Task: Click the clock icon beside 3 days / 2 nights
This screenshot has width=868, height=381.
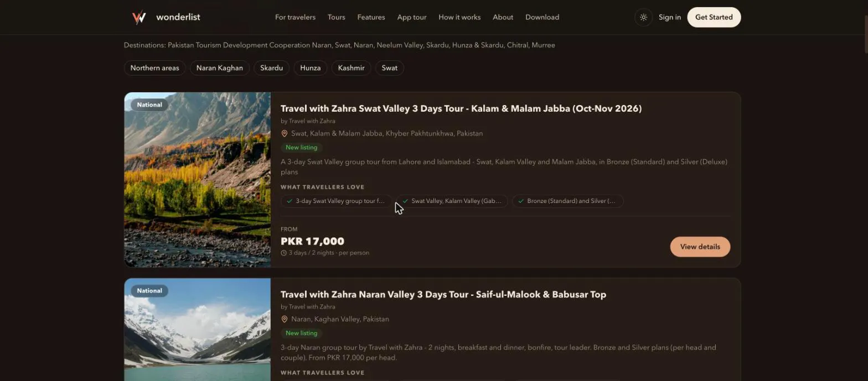Action: pyautogui.click(x=284, y=253)
